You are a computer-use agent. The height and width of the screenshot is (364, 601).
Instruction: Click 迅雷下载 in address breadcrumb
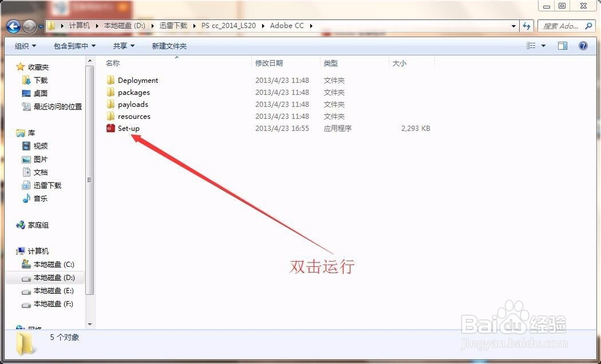click(x=173, y=26)
